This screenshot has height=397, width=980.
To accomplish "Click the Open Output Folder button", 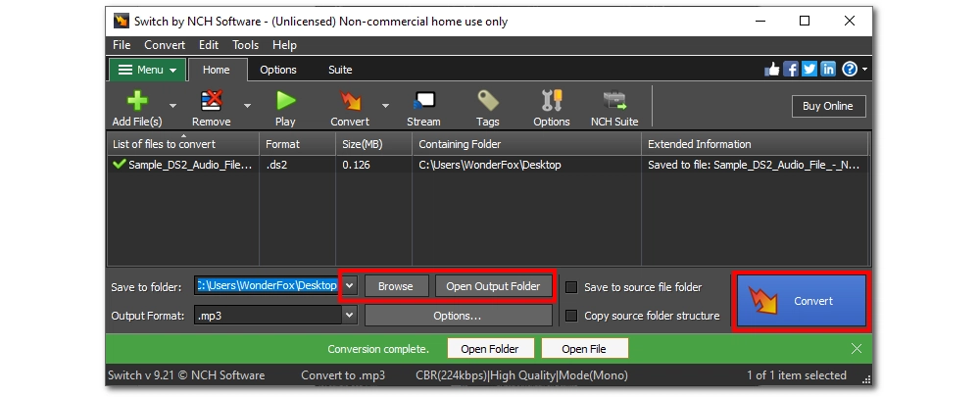I will [493, 286].
